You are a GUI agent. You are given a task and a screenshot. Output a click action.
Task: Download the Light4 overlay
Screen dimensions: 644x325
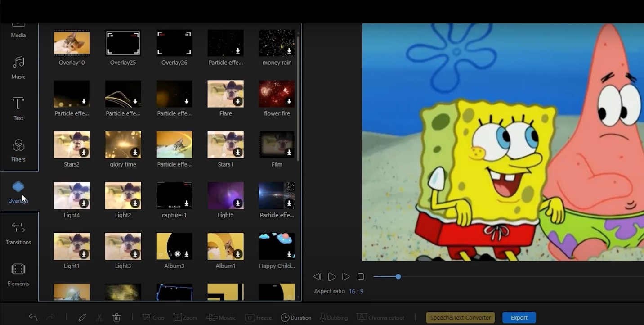(x=84, y=204)
